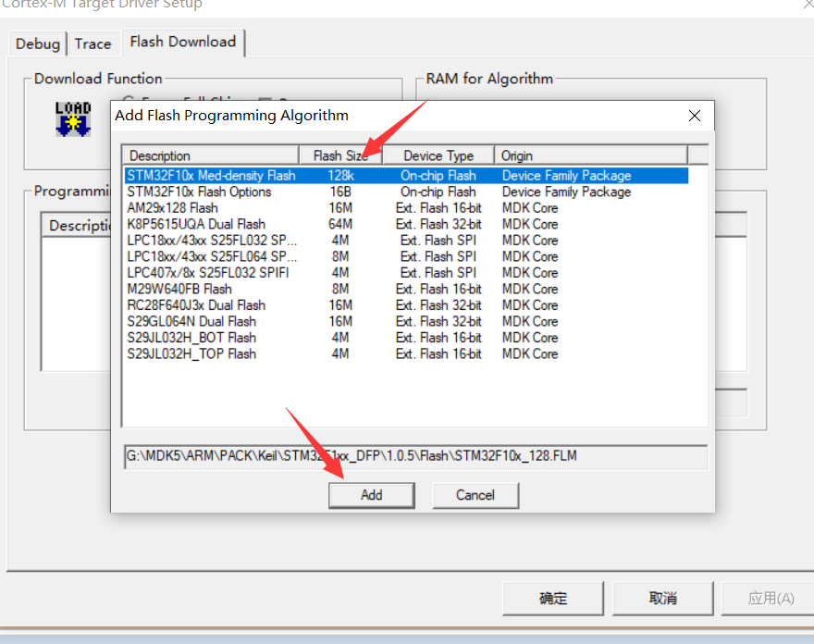Click On-chip Flash type for Flash Options row
Viewport: 814px width, 644px height.
pyautogui.click(x=438, y=192)
